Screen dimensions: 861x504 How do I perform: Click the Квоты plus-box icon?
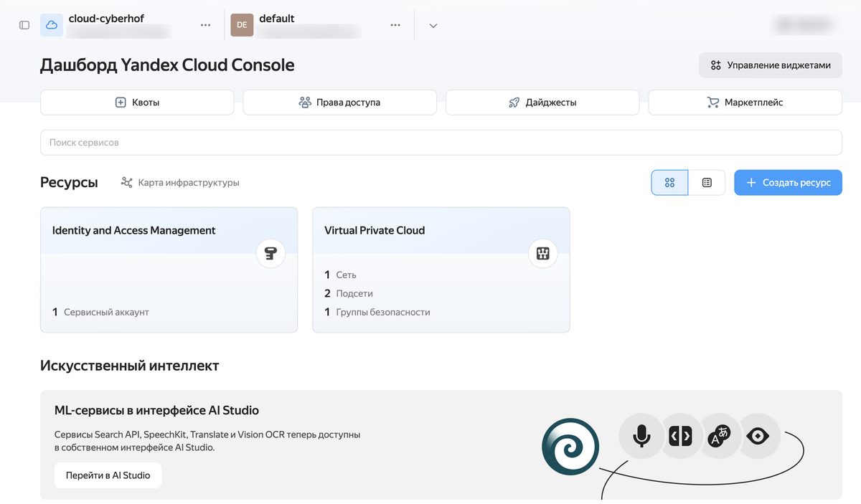[x=121, y=103]
